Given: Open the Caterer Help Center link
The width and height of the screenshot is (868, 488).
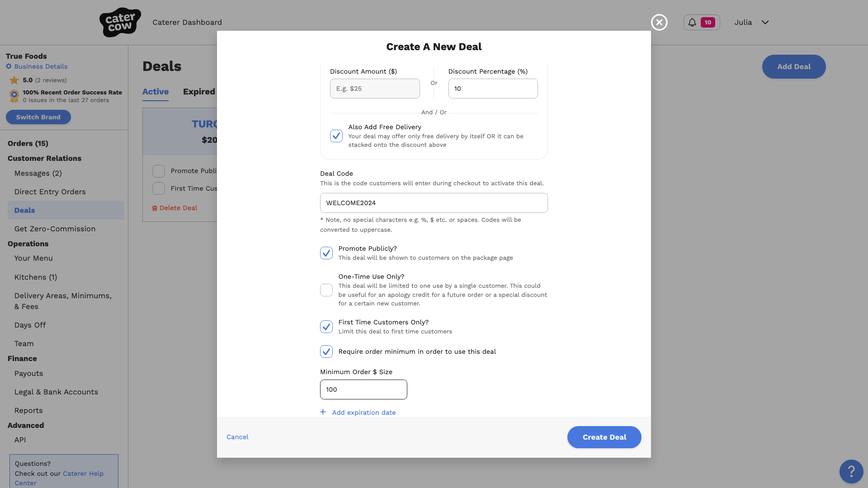Looking at the screenshot, I should point(59,478).
